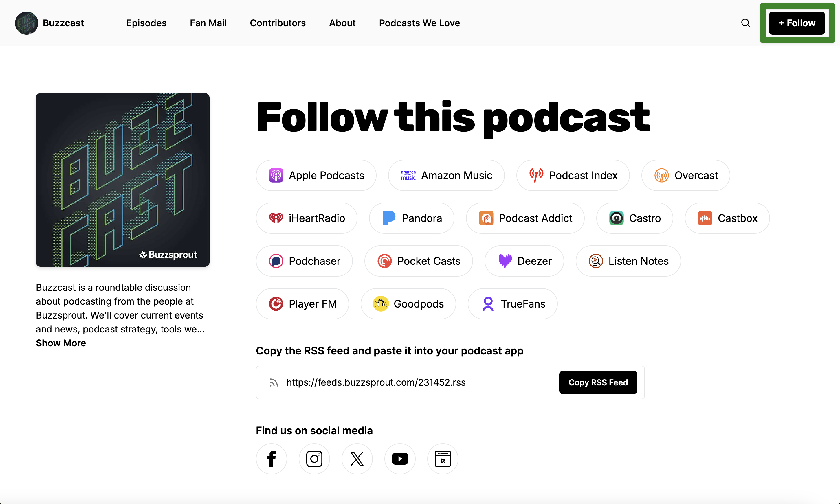Expand description with Show More

tap(61, 343)
